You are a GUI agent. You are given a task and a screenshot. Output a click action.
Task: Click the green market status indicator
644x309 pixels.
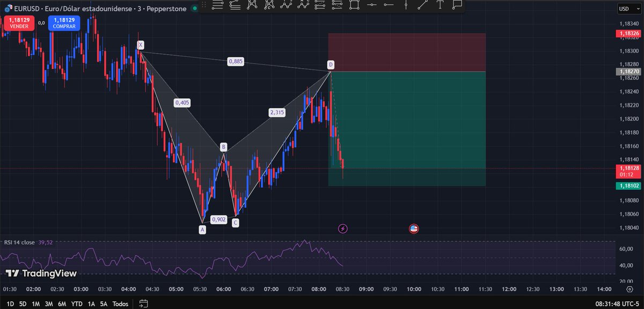point(194,9)
